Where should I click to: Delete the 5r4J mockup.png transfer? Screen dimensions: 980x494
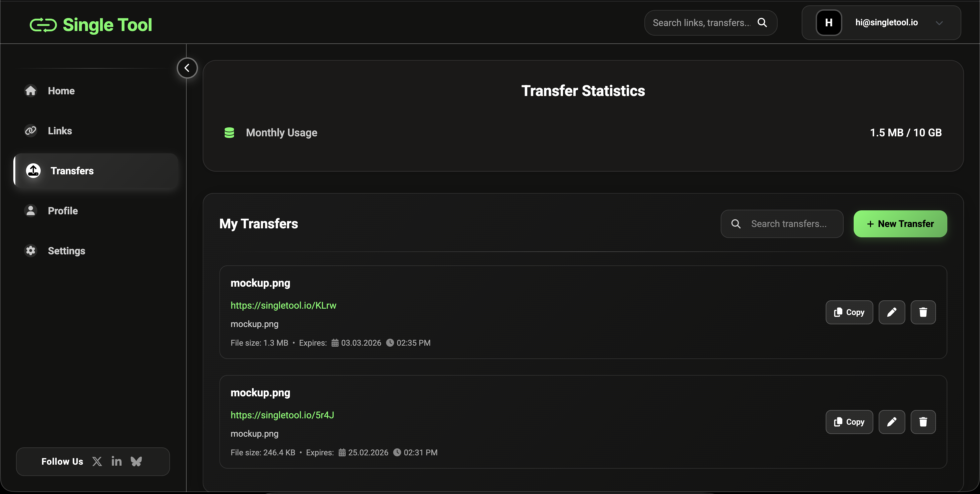point(923,422)
